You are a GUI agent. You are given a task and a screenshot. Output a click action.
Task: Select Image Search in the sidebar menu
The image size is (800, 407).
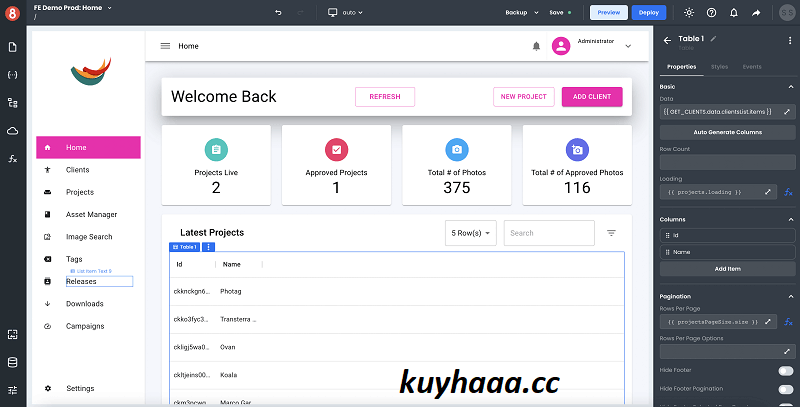point(88,237)
